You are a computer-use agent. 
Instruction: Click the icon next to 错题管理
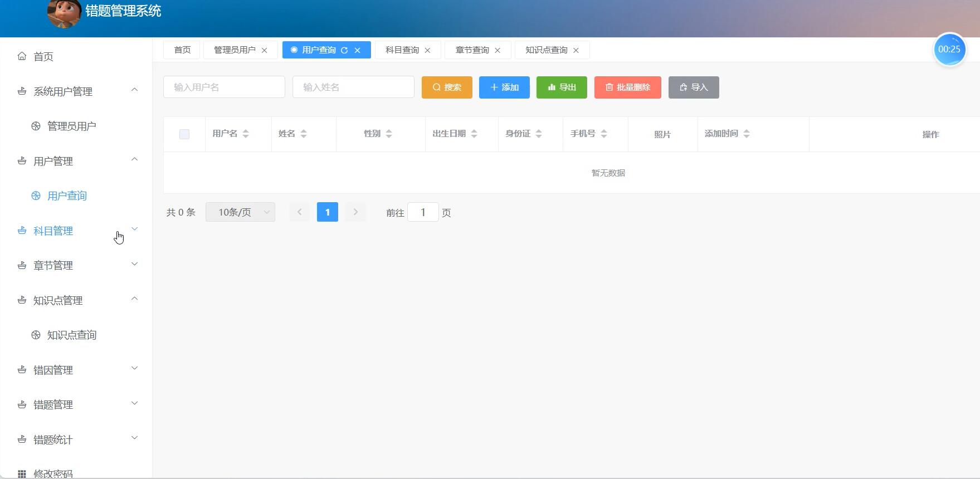[x=22, y=404]
